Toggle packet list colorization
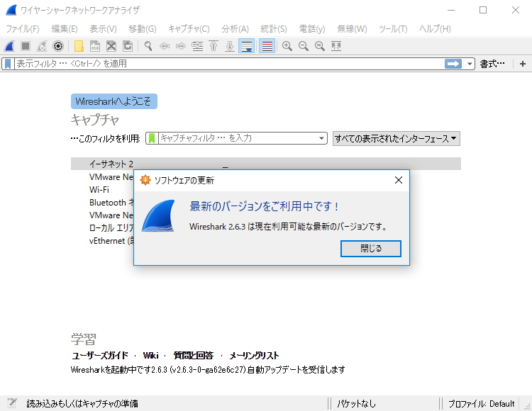Viewport: 532px width, 411px height. click(267, 46)
